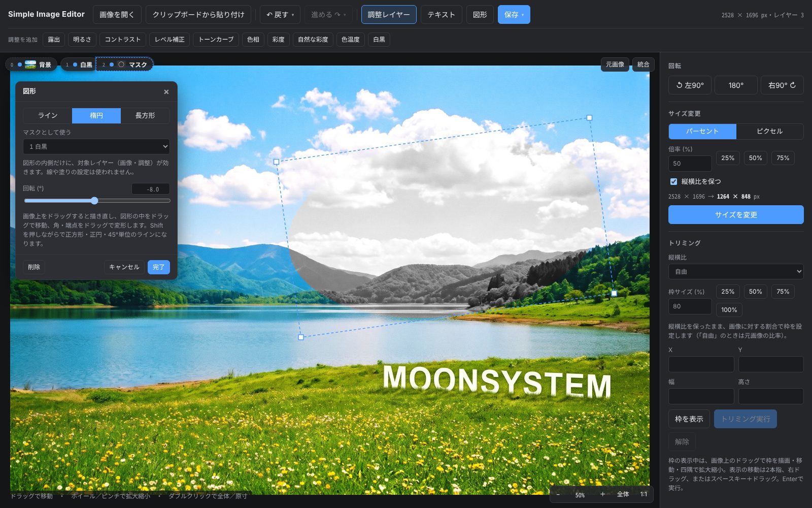Click the trimming Y input field
Screen dimensions: 812x508
770,364
